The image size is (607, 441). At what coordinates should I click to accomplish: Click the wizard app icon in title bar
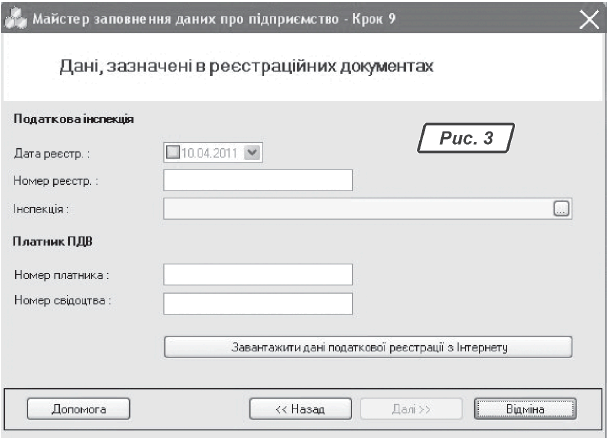15,18
